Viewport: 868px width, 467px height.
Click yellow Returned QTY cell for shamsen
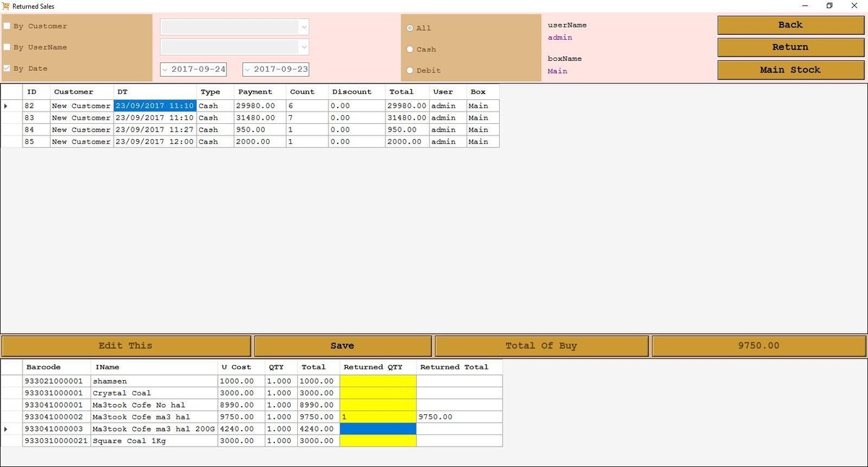click(378, 381)
